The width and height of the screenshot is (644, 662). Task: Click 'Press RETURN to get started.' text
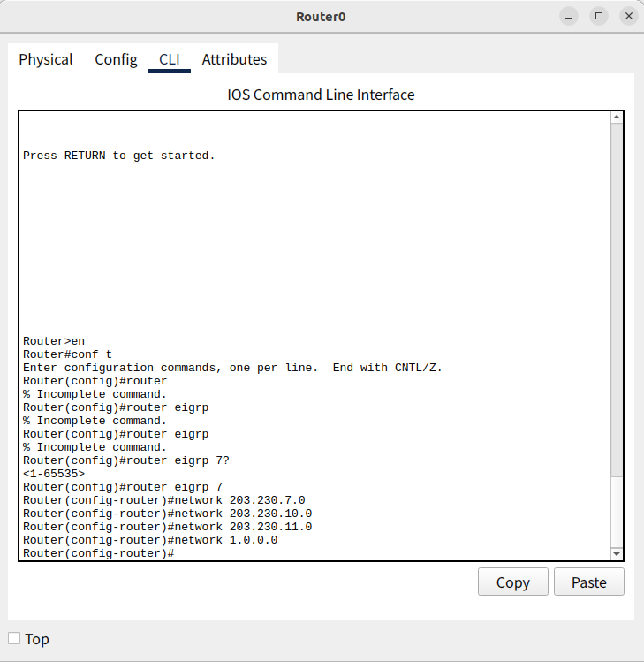click(x=119, y=156)
